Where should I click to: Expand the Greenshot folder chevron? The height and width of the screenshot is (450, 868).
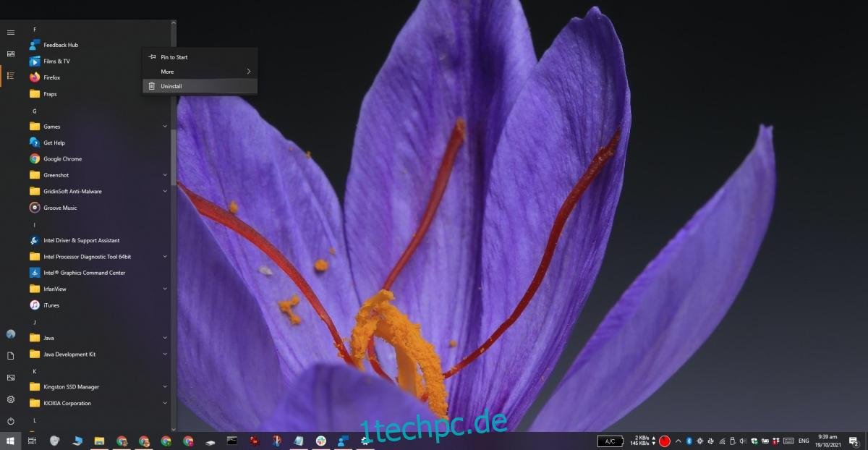click(x=165, y=175)
